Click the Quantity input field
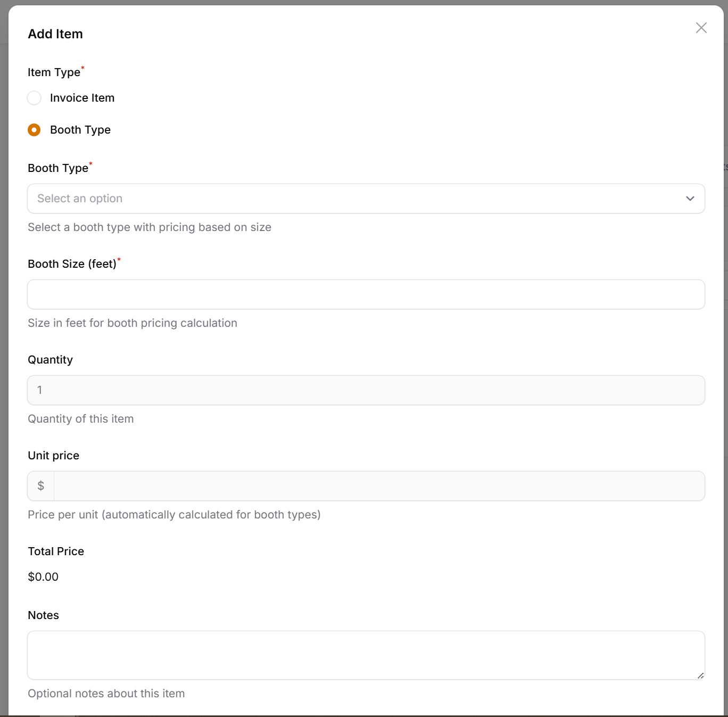 pos(366,390)
